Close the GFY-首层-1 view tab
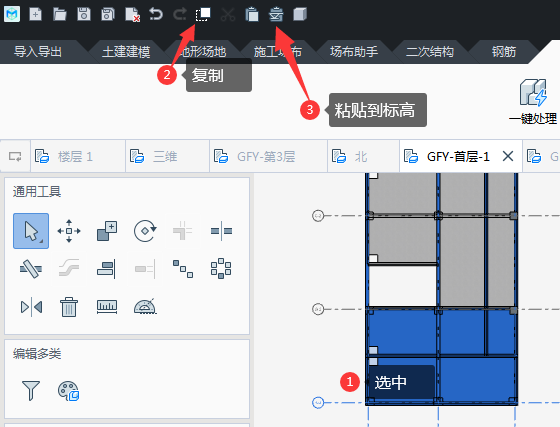The height and width of the screenshot is (427, 560). pyautogui.click(x=508, y=156)
